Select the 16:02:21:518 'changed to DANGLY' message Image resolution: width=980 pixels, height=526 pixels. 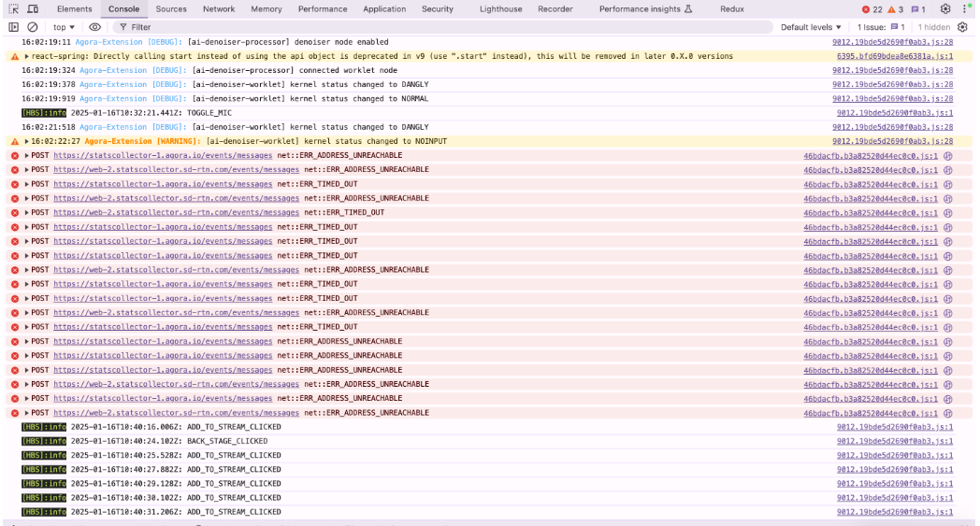point(310,127)
